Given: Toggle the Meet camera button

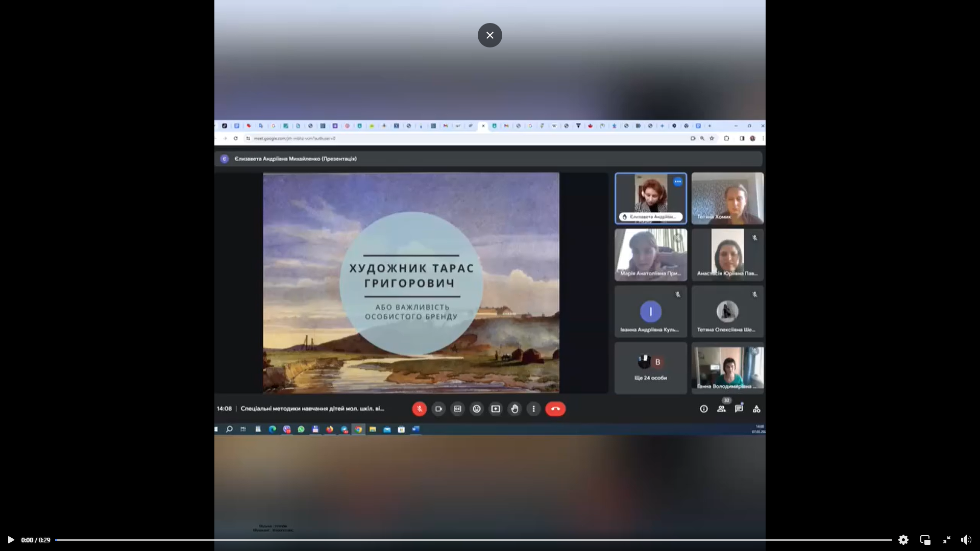Looking at the screenshot, I should tap(438, 409).
